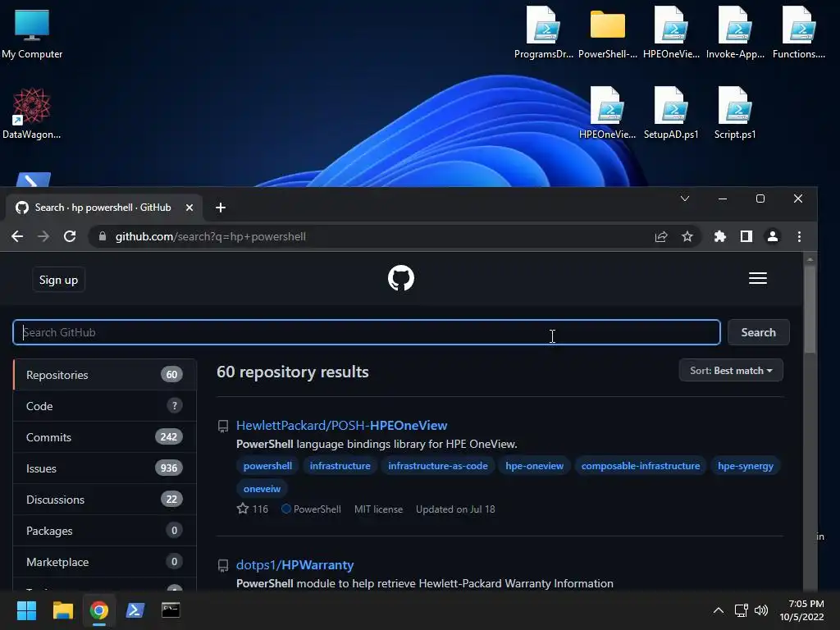The image size is (840, 630).
Task: Open PowerShell from taskbar
Action: click(x=135, y=610)
